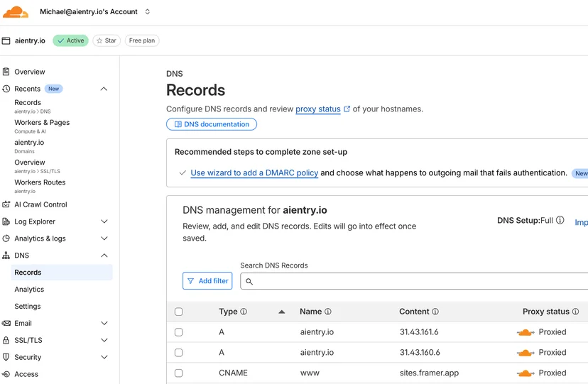The image size is (588, 384).
Task: Click the search magnifier icon
Action: (x=249, y=281)
